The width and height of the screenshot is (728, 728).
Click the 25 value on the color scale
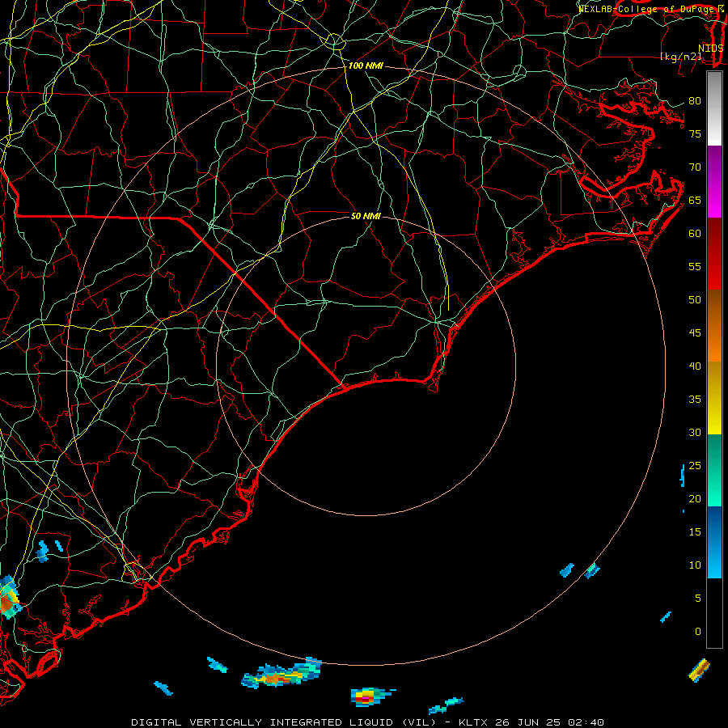(x=695, y=466)
